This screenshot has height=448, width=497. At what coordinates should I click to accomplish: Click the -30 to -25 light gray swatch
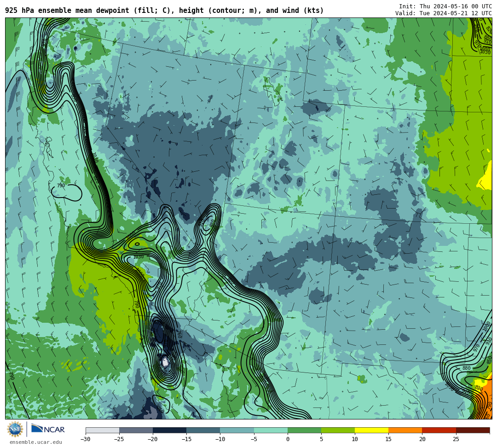(x=102, y=430)
